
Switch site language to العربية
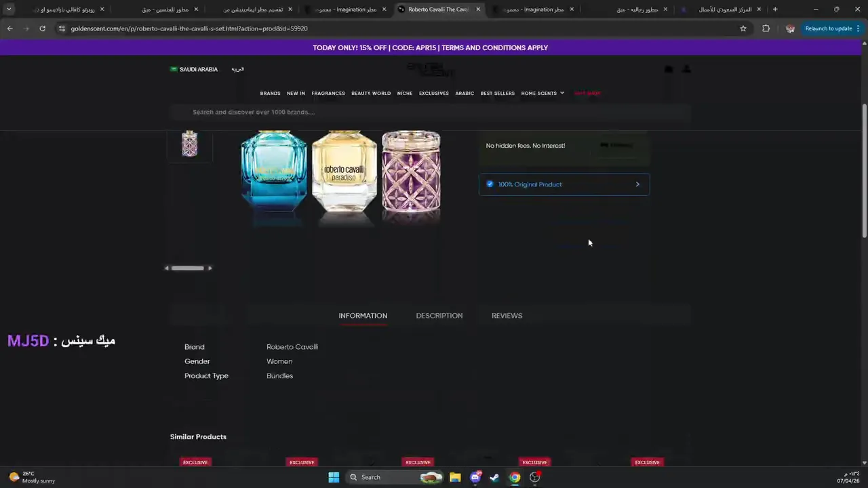tap(237, 69)
